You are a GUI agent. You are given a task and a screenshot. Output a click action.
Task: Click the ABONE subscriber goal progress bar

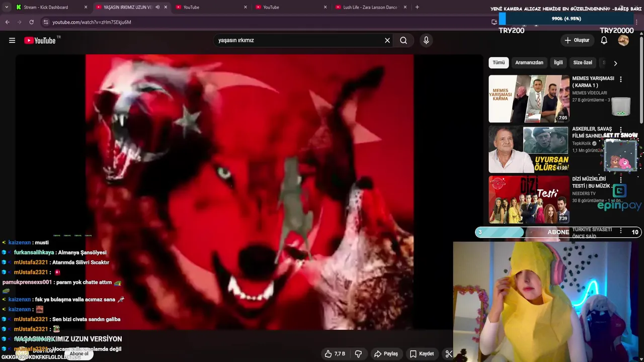(558, 232)
